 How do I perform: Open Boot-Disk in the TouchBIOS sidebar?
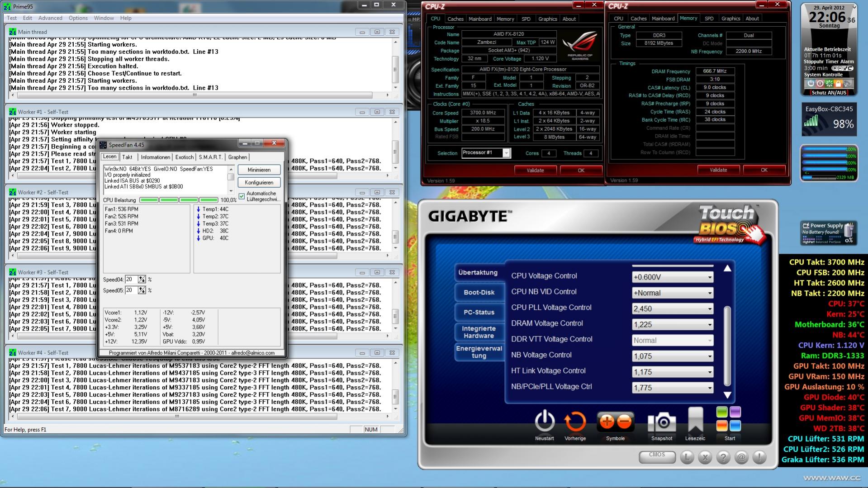(479, 292)
